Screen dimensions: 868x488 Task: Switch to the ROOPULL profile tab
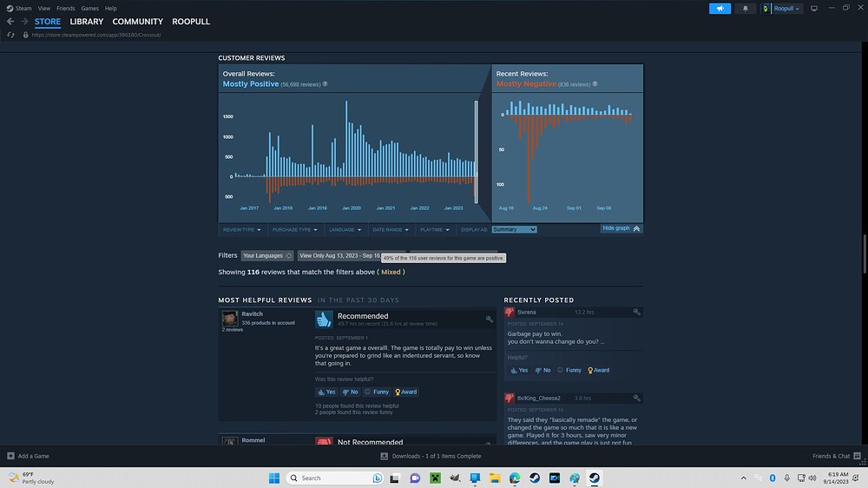[190, 22]
